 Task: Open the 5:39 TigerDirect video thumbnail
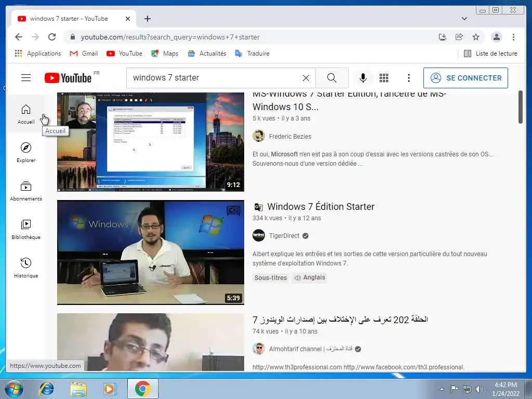pyautogui.click(x=151, y=252)
